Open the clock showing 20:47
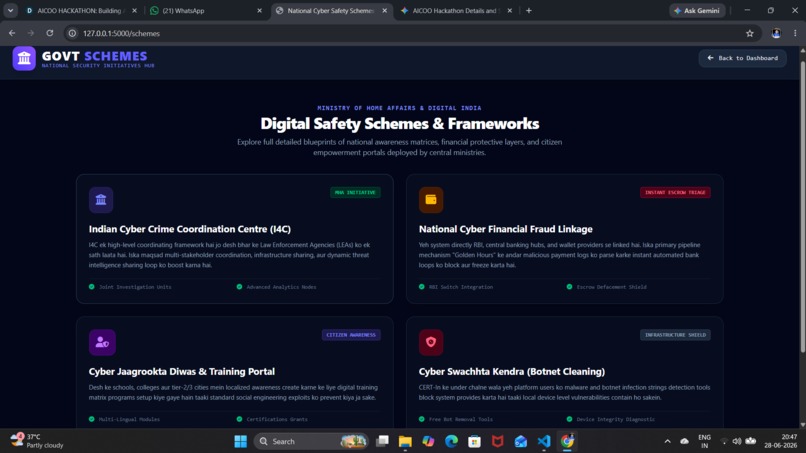The width and height of the screenshot is (806, 453). click(x=780, y=441)
